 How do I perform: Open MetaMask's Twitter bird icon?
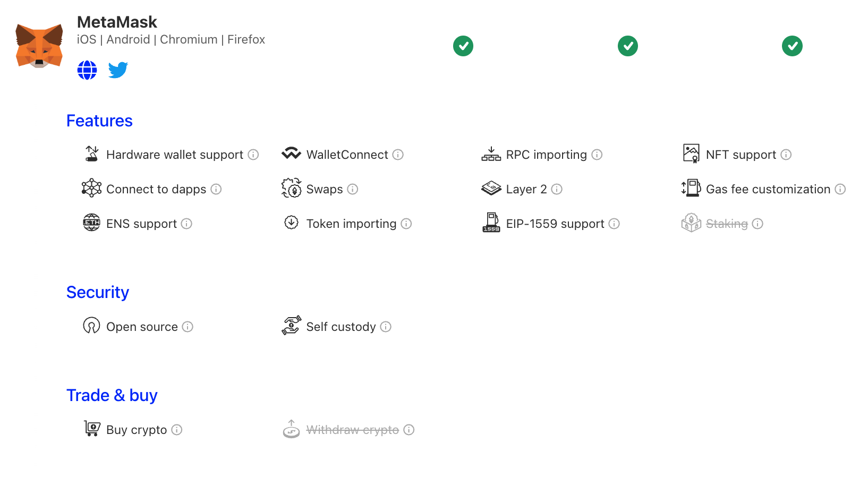coord(118,70)
